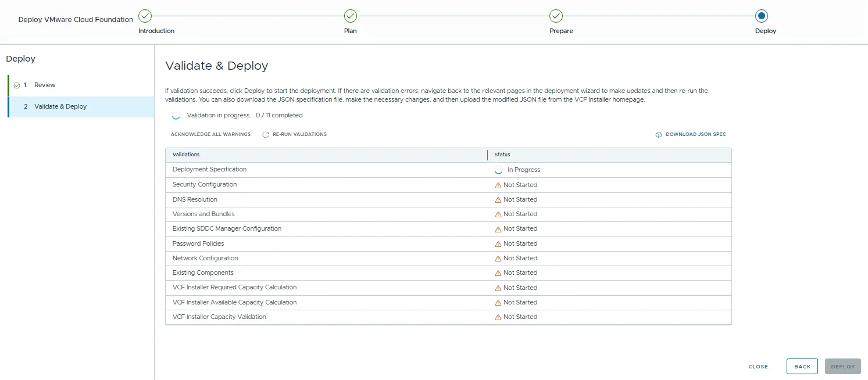Select the Validate & Deploy sidebar step
This screenshot has height=380, width=868.
(x=81, y=107)
